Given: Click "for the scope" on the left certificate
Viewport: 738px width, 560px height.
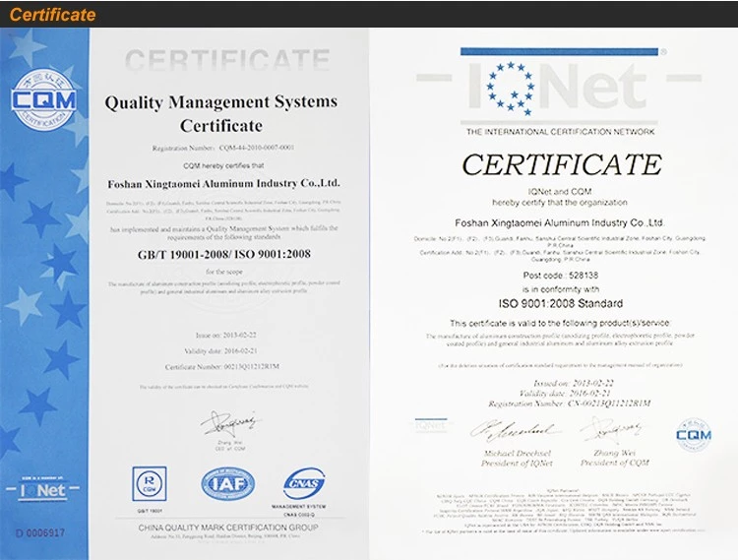Looking at the screenshot, I should click(x=224, y=272).
